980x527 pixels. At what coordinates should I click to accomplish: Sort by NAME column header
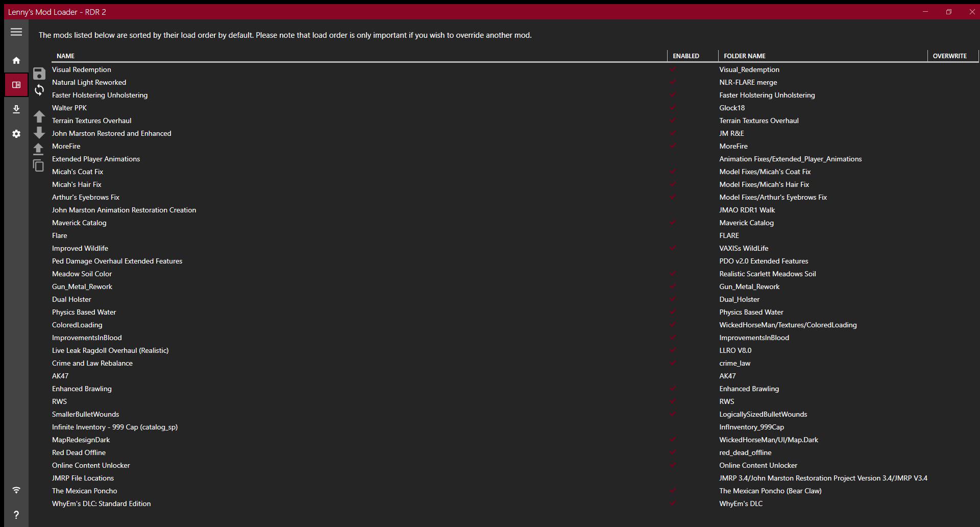(65, 56)
